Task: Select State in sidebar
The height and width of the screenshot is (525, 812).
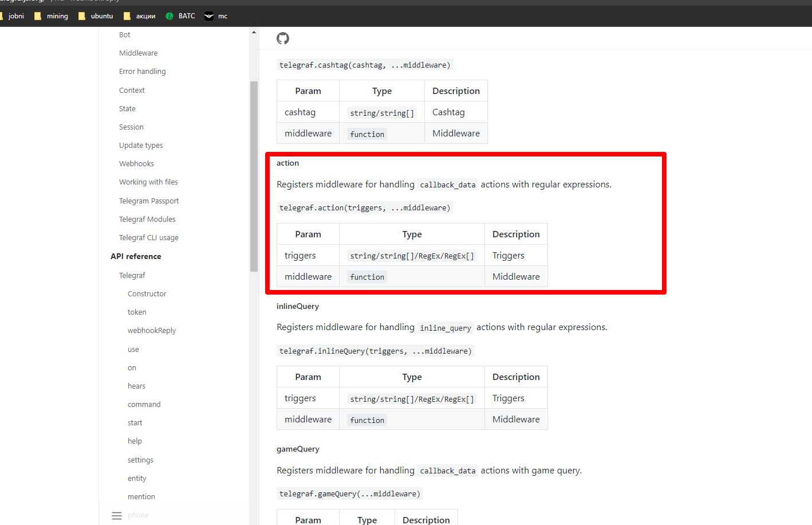Action: (x=127, y=109)
